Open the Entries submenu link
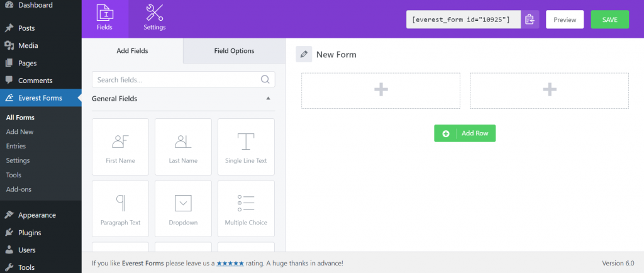 click(16, 146)
